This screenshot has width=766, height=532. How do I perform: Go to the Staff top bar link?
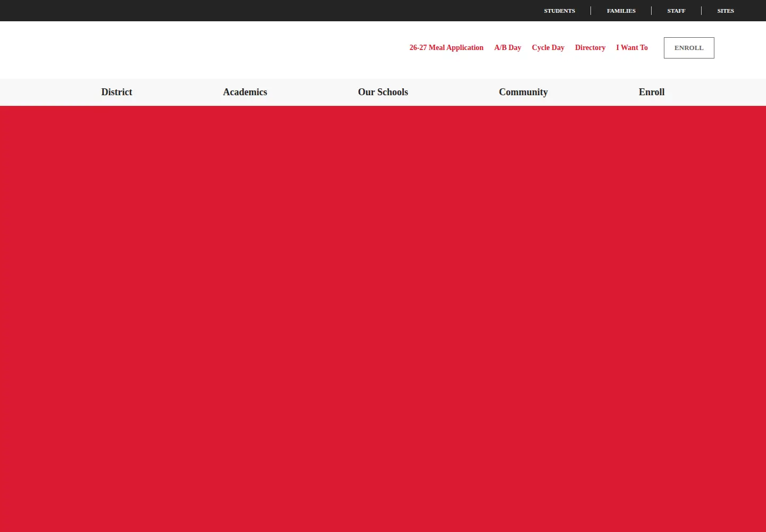pyautogui.click(x=676, y=11)
